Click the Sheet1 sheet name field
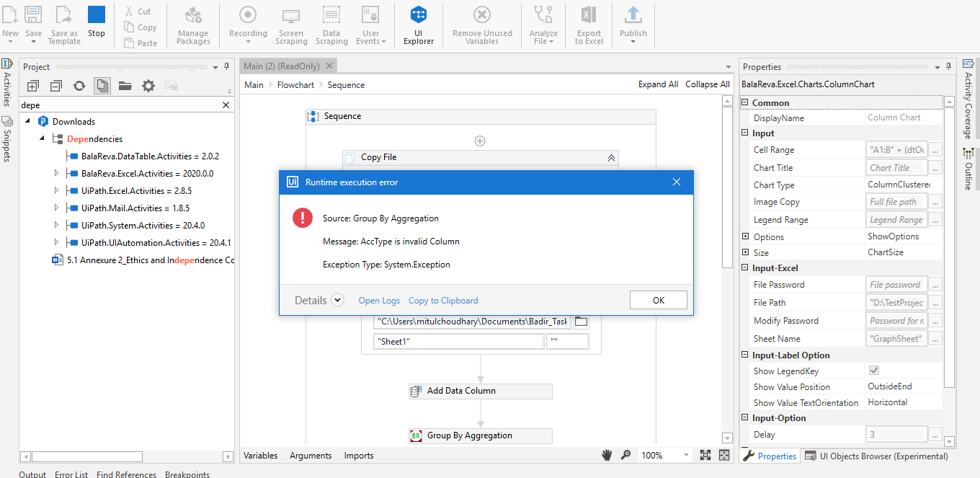This screenshot has height=478, width=980. 459,342
